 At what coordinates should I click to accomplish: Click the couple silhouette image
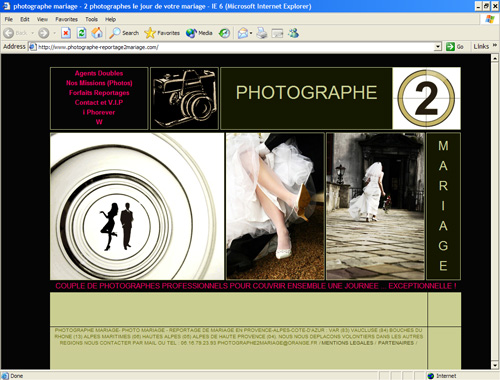tap(137, 206)
